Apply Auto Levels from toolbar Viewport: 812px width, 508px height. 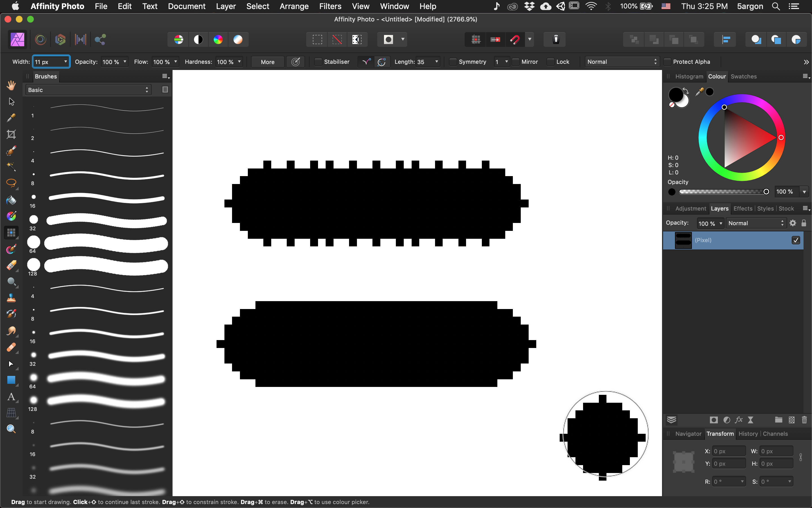(179, 40)
